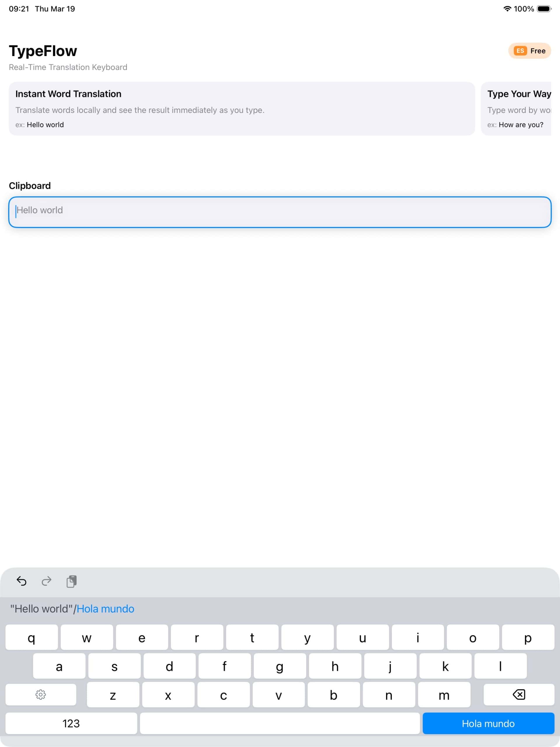The height and width of the screenshot is (747, 560).
Task: Tap the l key
Action: pyautogui.click(x=500, y=666)
